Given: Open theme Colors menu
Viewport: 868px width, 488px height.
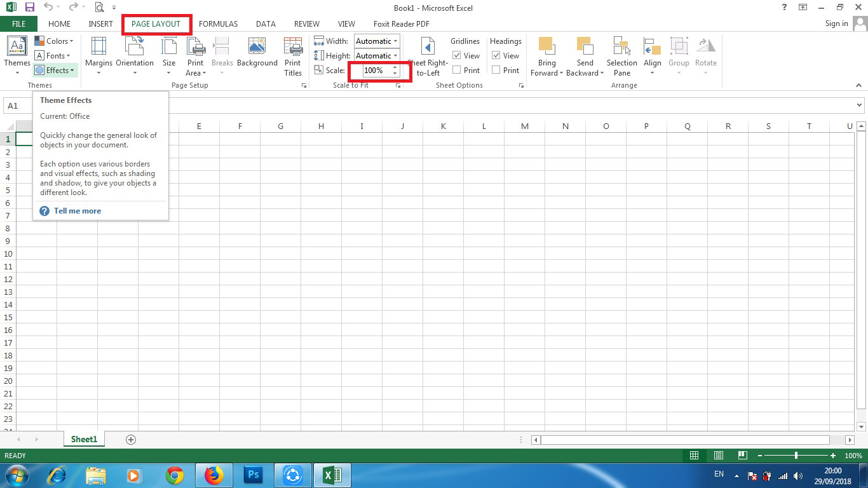Looking at the screenshot, I should (x=55, y=41).
